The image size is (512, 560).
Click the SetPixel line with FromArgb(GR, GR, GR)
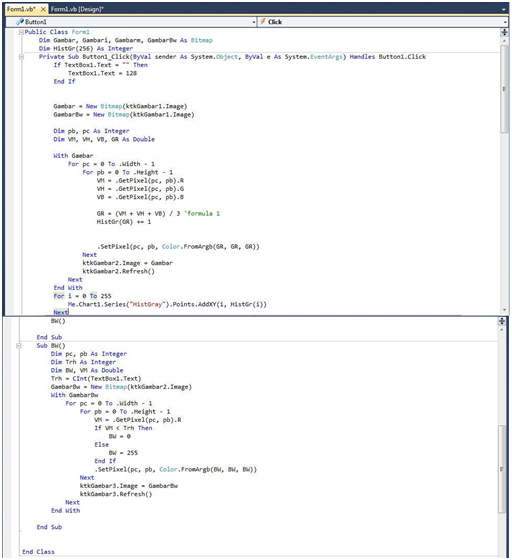[178, 247]
